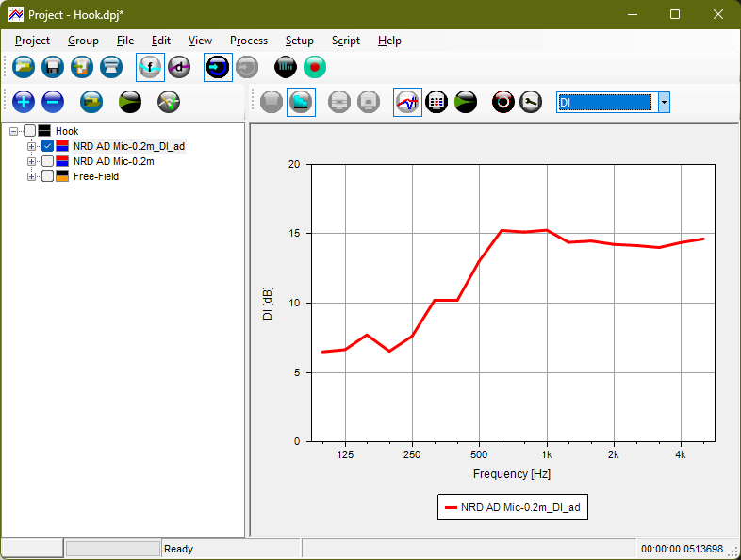Screen dimensions: 741x560
Task: Click the save project floppy disk icon
Action: click(x=53, y=67)
